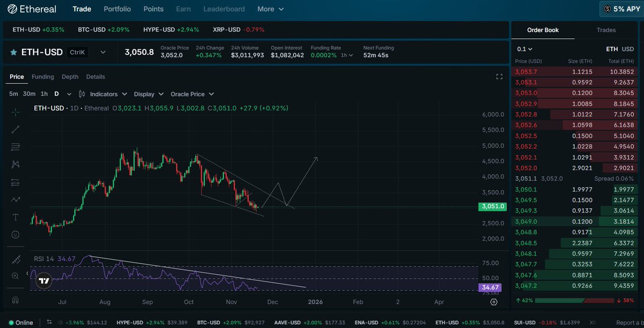644x328 pixels.
Task: Switch to the Price chart tab
Action: pyautogui.click(x=17, y=77)
